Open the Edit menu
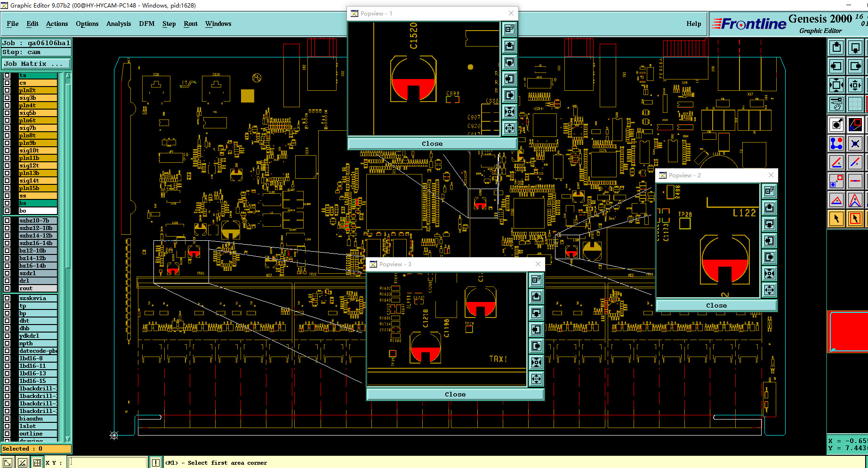868x468 pixels. [32, 24]
